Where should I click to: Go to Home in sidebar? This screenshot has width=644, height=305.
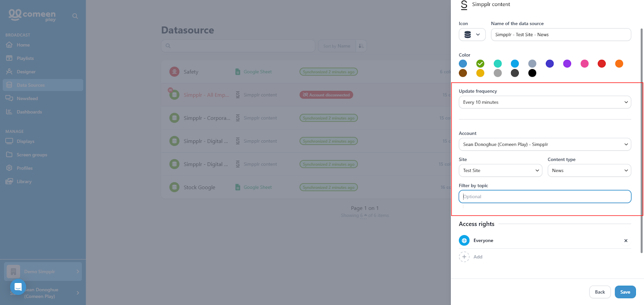click(23, 45)
